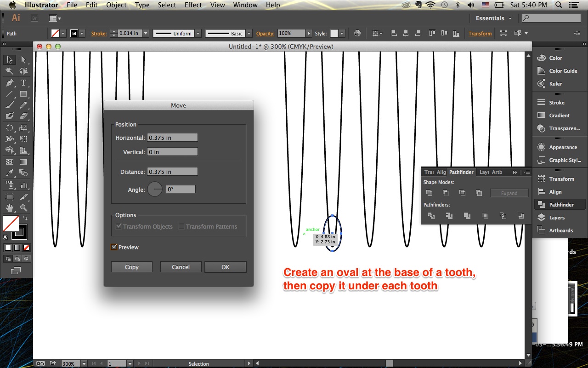Image resolution: width=588 pixels, height=368 pixels.
Task: Open the Color Guide panel from dock
Action: click(557, 71)
